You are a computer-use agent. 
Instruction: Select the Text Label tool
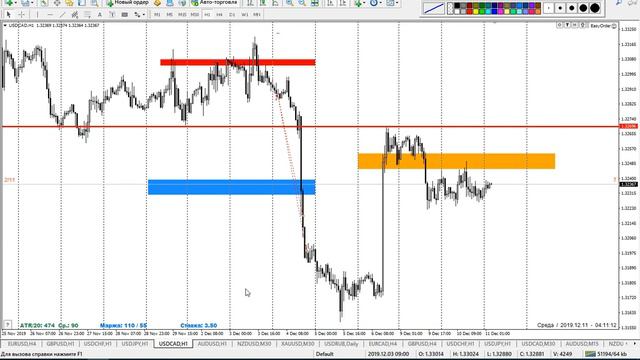point(112,15)
